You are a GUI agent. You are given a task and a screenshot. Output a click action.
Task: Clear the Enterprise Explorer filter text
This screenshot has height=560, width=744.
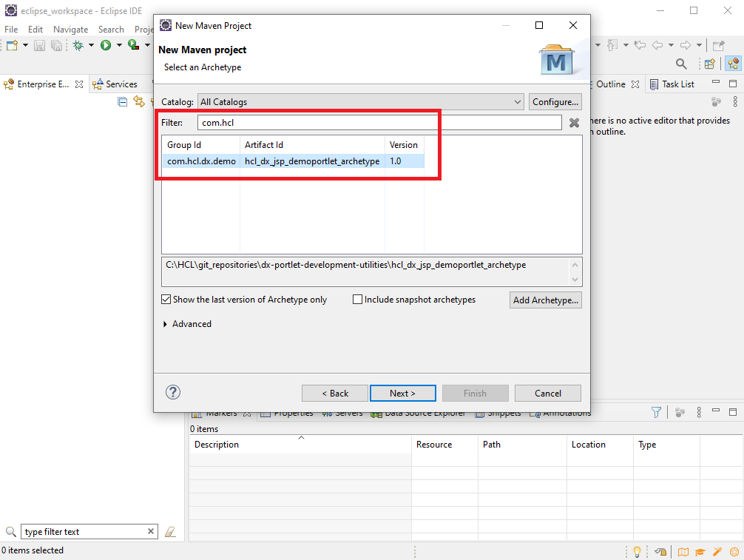(x=151, y=532)
